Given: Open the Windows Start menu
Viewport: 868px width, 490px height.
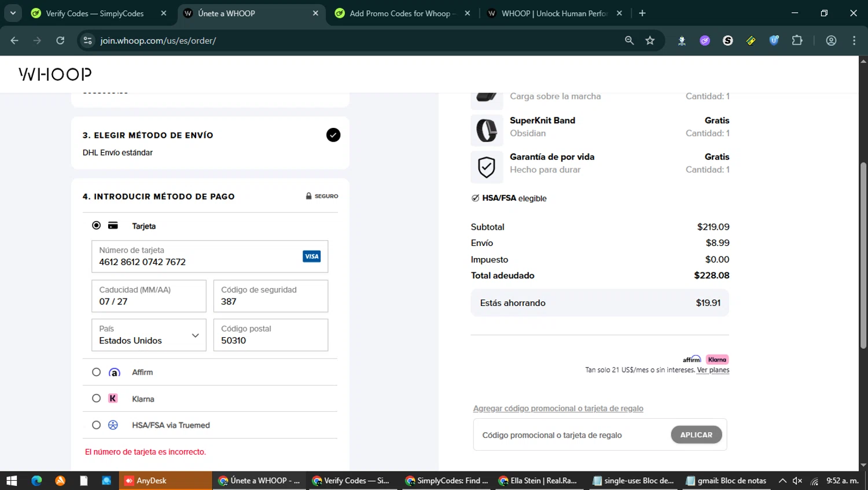Looking at the screenshot, I should pos(12,481).
